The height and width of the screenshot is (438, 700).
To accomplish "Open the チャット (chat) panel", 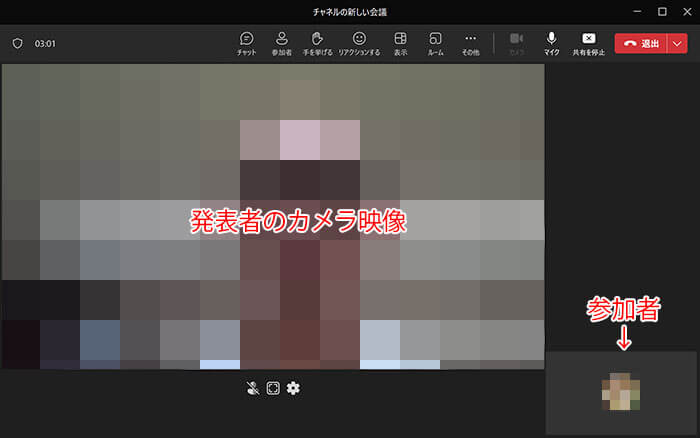I will (246, 44).
